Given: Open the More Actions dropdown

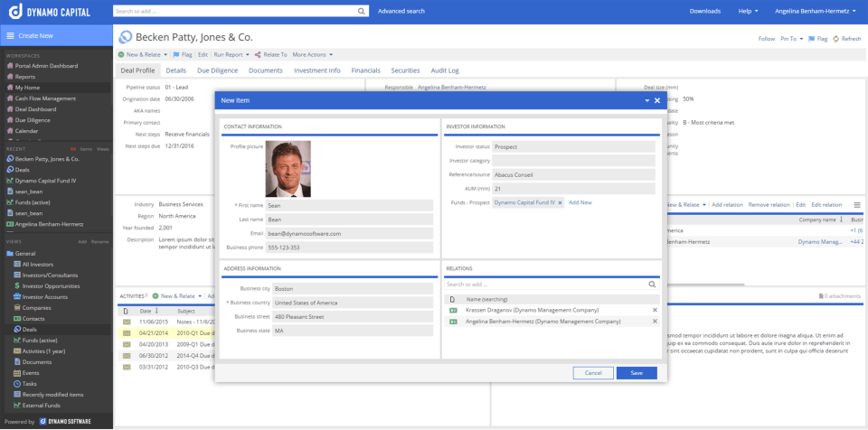Looking at the screenshot, I should 313,55.
